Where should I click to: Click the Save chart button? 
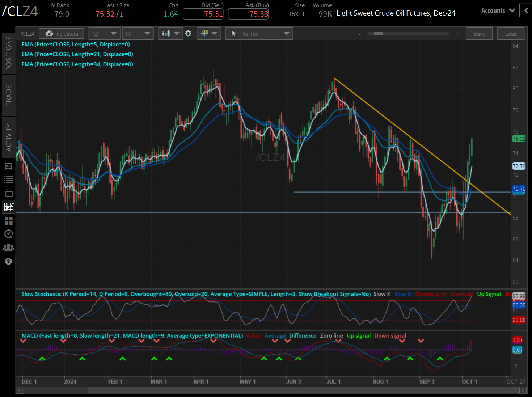[x=479, y=34]
